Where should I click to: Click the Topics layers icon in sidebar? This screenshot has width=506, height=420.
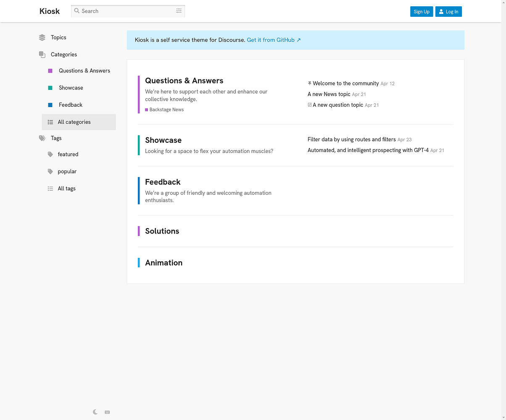coord(42,37)
